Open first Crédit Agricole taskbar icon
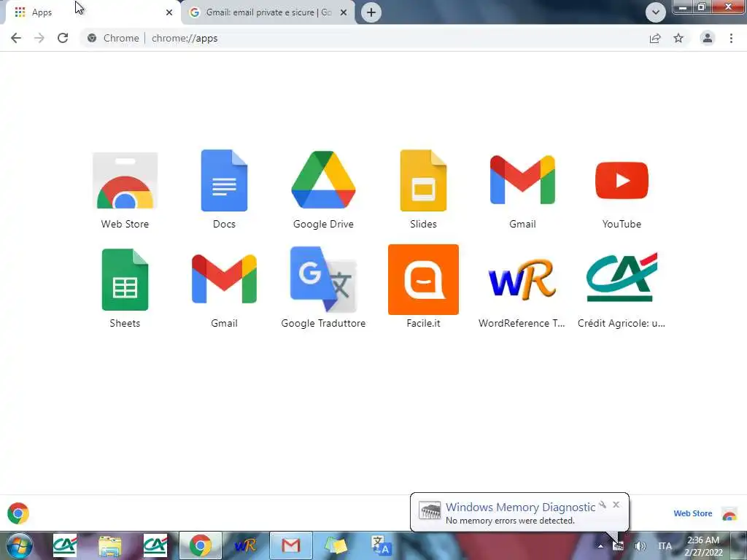The width and height of the screenshot is (747, 560). 65,545
